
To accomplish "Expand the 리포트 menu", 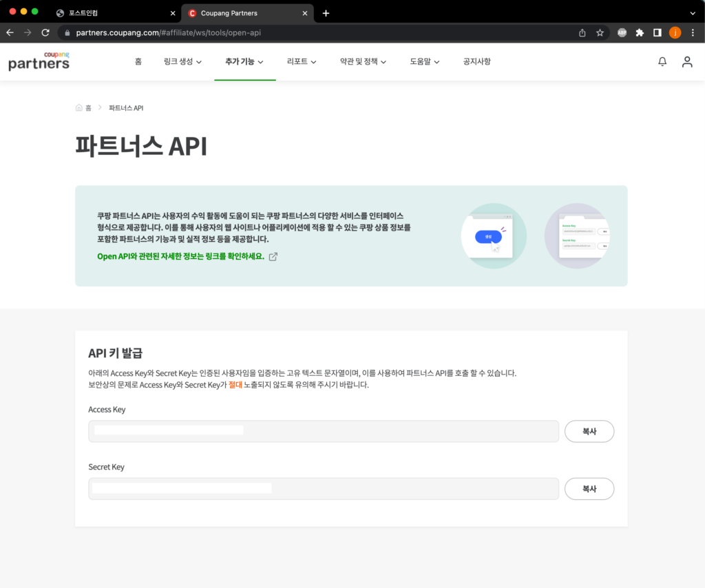I will (x=302, y=61).
